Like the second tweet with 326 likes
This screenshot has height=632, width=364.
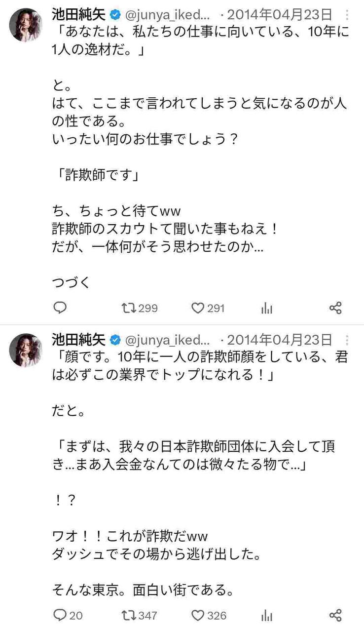(198, 615)
